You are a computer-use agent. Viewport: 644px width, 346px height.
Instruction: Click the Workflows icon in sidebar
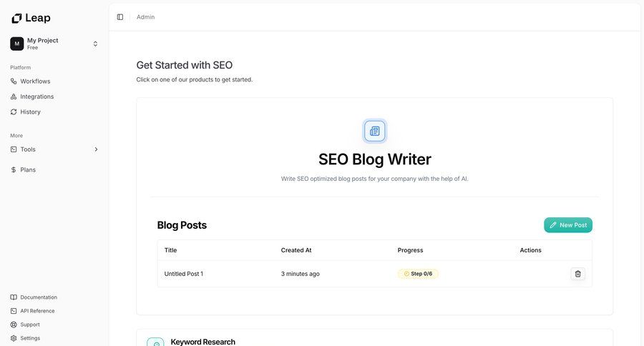pos(14,81)
